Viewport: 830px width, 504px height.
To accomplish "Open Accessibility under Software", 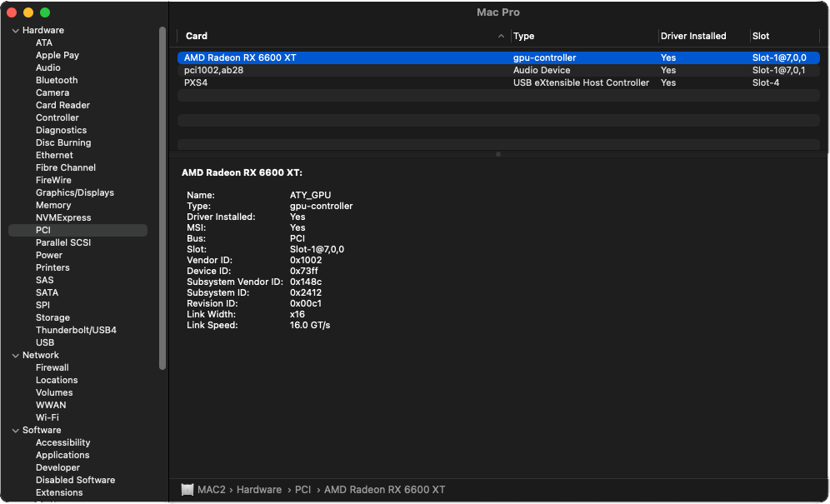I will (x=63, y=442).
